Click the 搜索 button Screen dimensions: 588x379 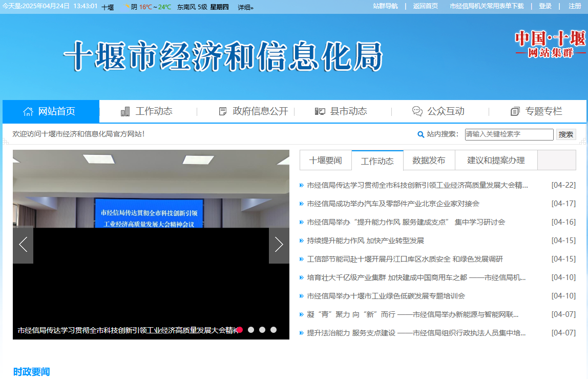coord(566,134)
